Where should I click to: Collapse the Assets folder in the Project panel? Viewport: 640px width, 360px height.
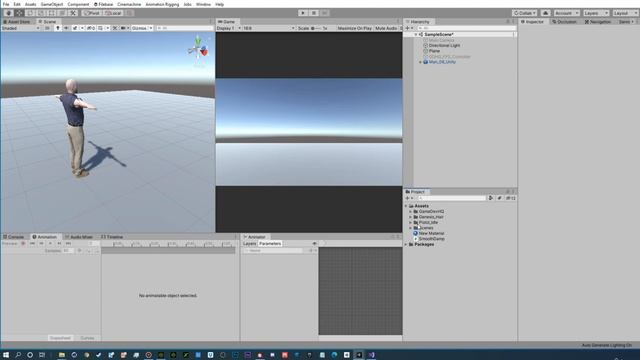pos(407,206)
